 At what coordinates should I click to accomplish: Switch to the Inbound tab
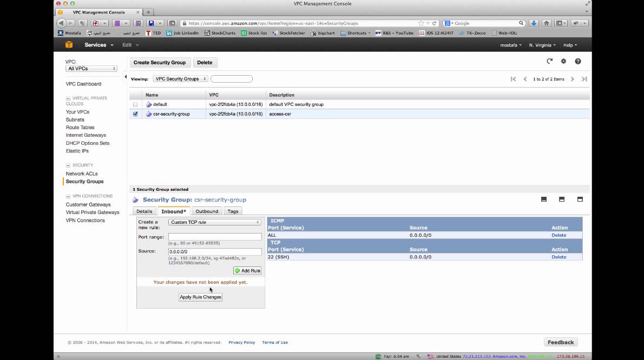(x=173, y=211)
